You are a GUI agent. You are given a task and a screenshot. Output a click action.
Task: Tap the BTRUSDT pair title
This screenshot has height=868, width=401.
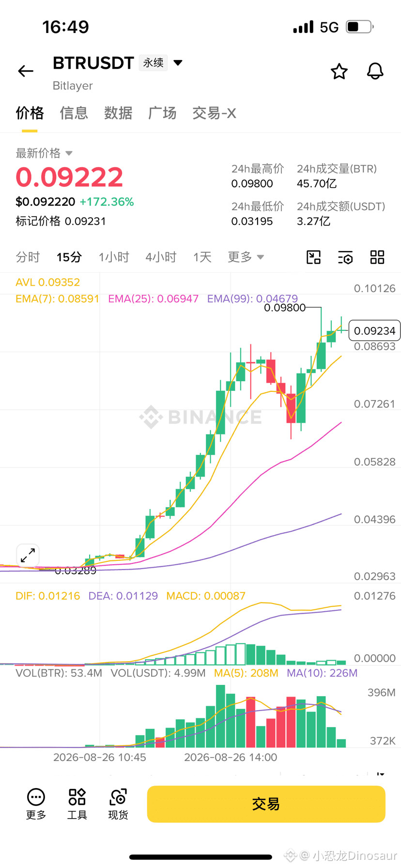click(x=93, y=63)
